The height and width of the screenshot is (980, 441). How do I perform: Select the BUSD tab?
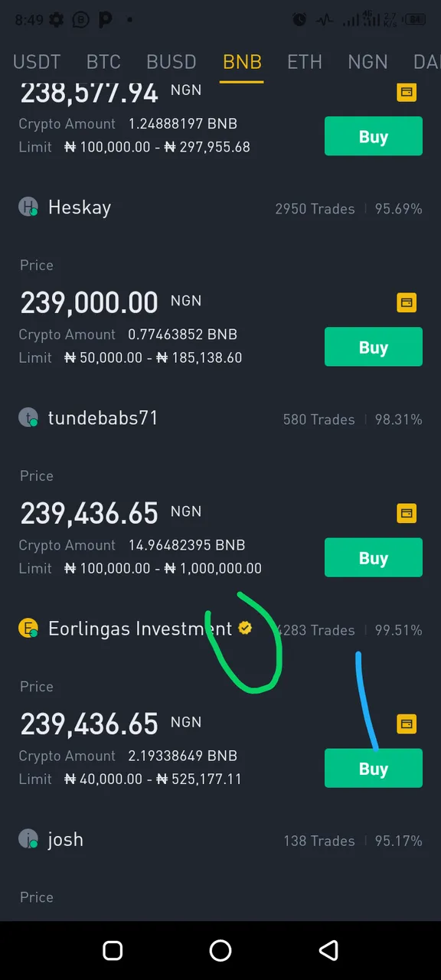pos(171,61)
